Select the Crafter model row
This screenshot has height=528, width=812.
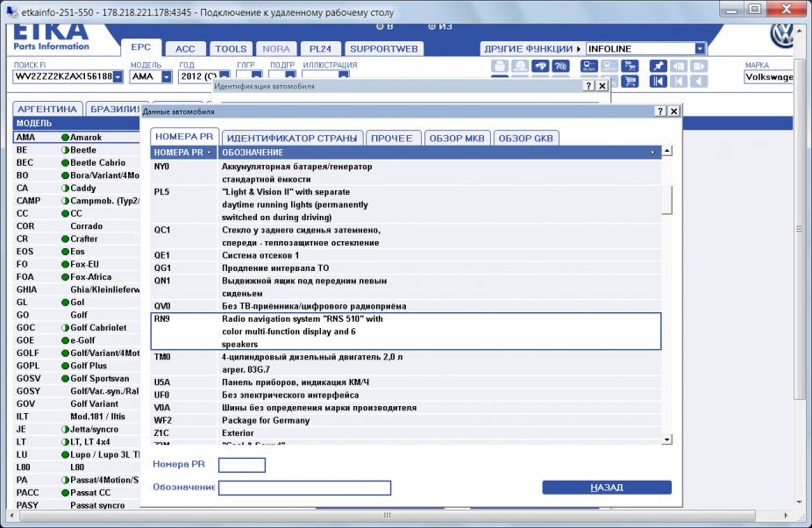(x=76, y=239)
